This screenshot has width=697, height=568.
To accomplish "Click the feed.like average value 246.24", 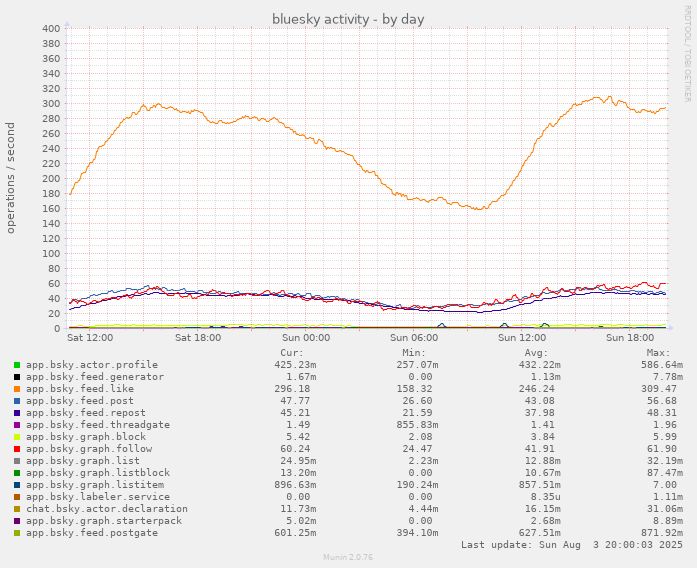I will point(537,389).
